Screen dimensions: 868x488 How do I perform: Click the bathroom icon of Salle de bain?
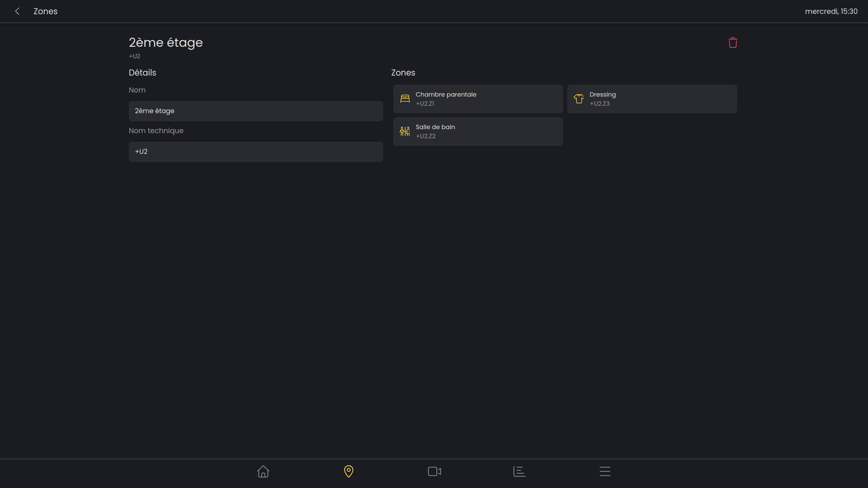(405, 131)
